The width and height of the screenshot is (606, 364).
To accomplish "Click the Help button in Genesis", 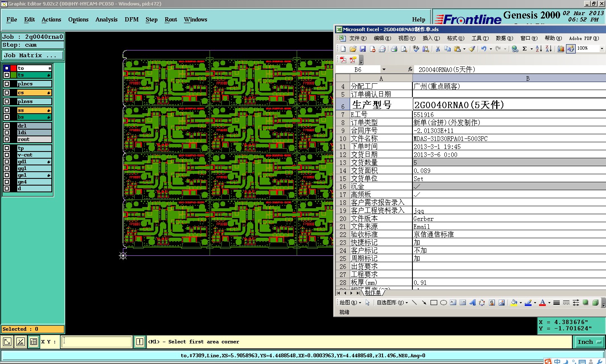I will tap(418, 20).
